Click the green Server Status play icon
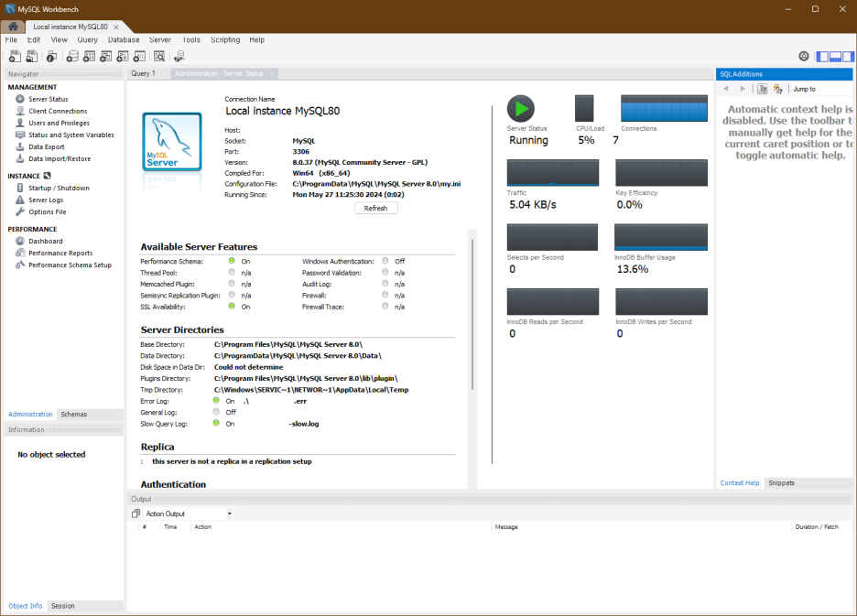This screenshot has width=857, height=616. pyautogui.click(x=521, y=108)
